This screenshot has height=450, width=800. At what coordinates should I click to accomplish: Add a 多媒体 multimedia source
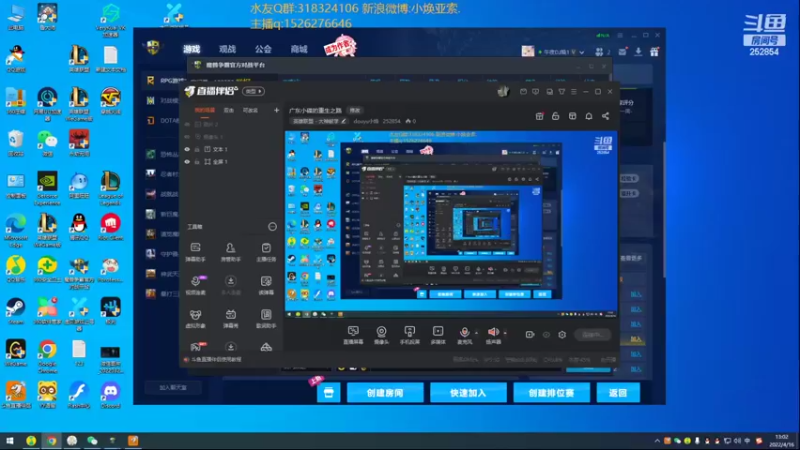[x=438, y=335]
